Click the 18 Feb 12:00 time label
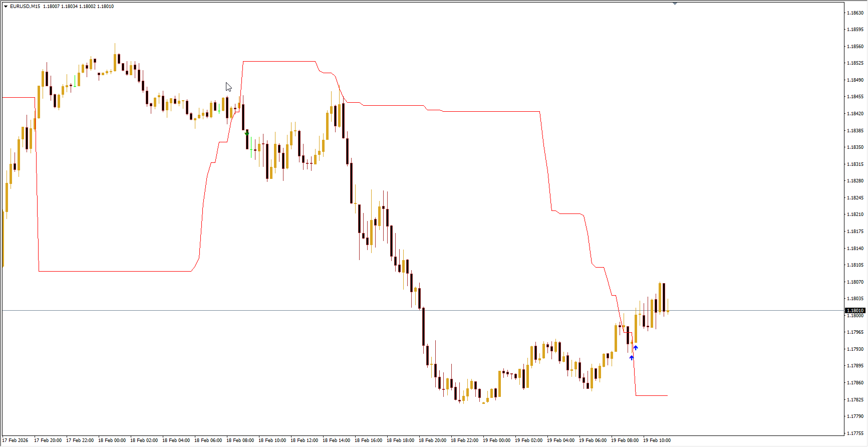Image resolution: width=868 pixels, height=447 pixels. tap(304, 440)
